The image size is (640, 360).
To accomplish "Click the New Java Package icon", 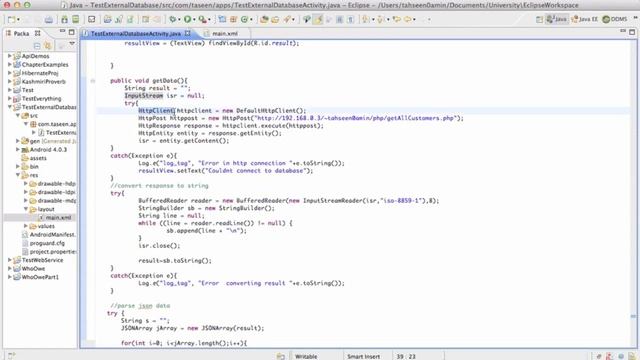I will click(233, 19).
